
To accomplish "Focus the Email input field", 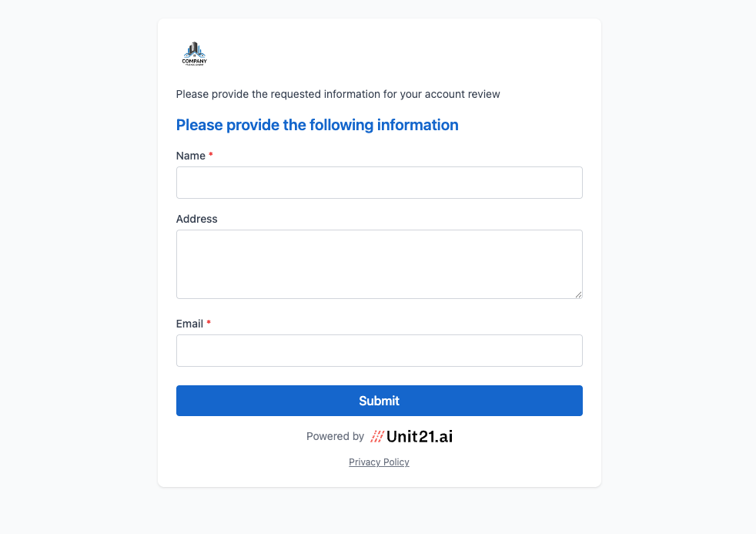I will 380,351.
